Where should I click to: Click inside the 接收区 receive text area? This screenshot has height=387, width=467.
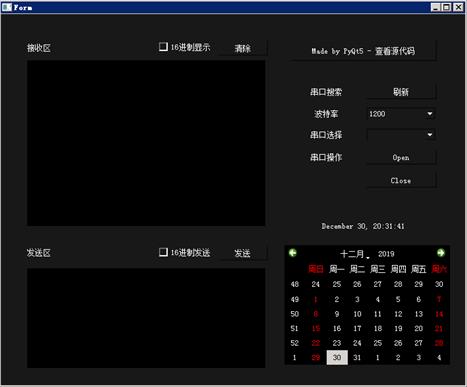tap(146, 143)
